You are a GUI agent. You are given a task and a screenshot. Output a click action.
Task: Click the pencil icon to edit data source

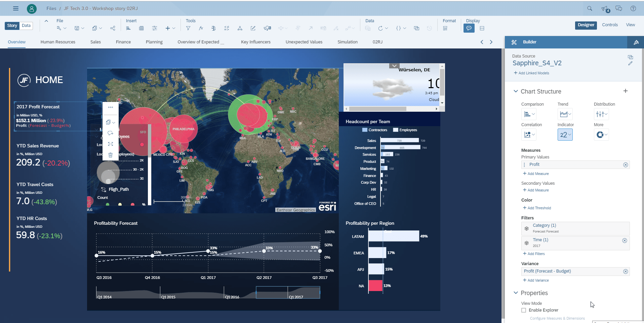pyautogui.click(x=630, y=63)
